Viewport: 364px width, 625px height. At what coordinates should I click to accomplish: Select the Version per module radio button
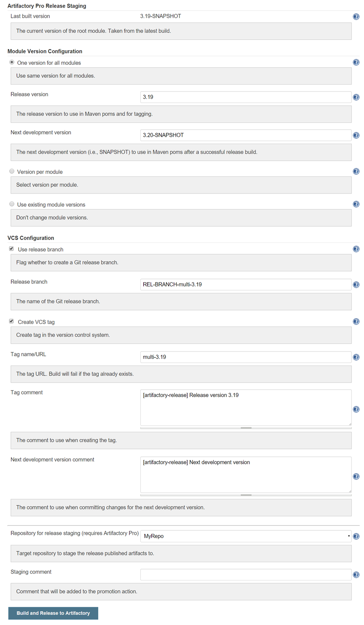click(x=11, y=171)
